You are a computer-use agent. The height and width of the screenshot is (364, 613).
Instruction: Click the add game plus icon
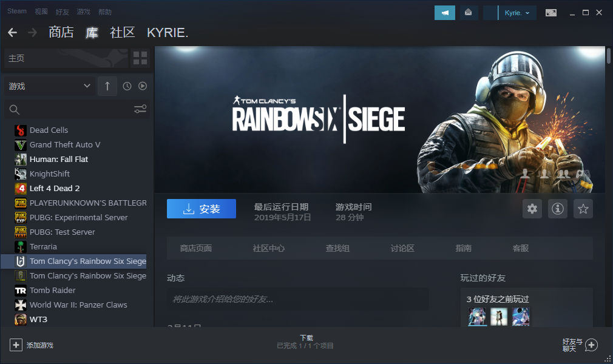pyautogui.click(x=16, y=345)
